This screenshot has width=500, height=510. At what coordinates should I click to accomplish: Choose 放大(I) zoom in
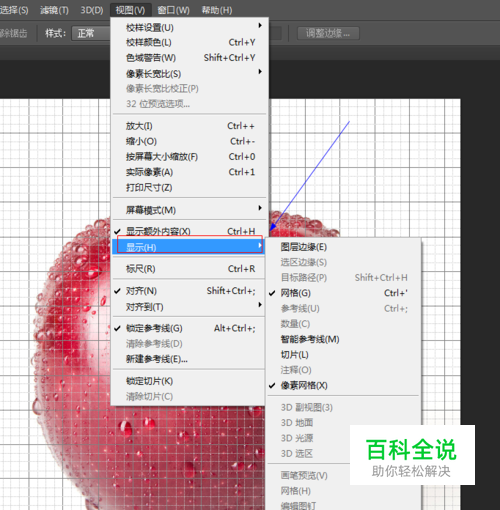(x=189, y=126)
